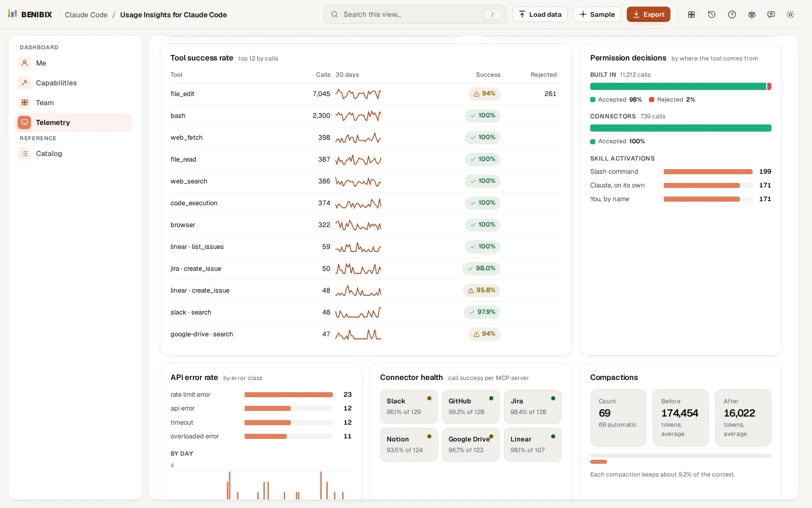Open the Catalog reference page

click(x=74, y=153)
